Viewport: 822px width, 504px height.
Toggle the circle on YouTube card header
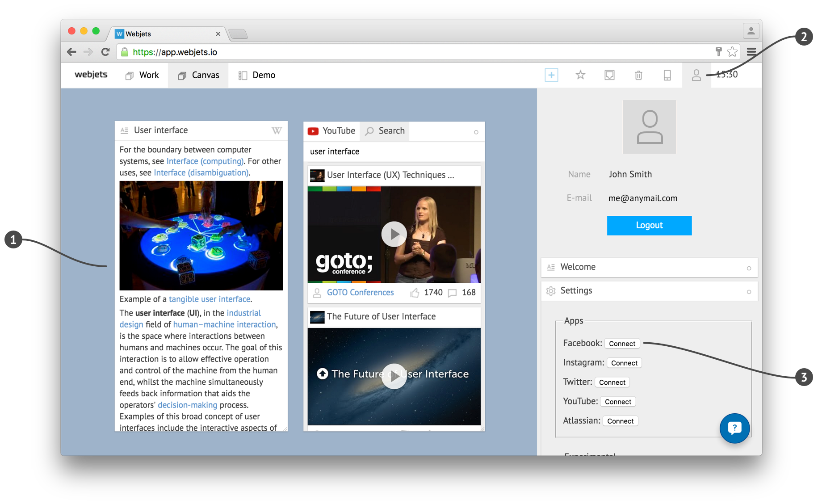tap(476, 132)
